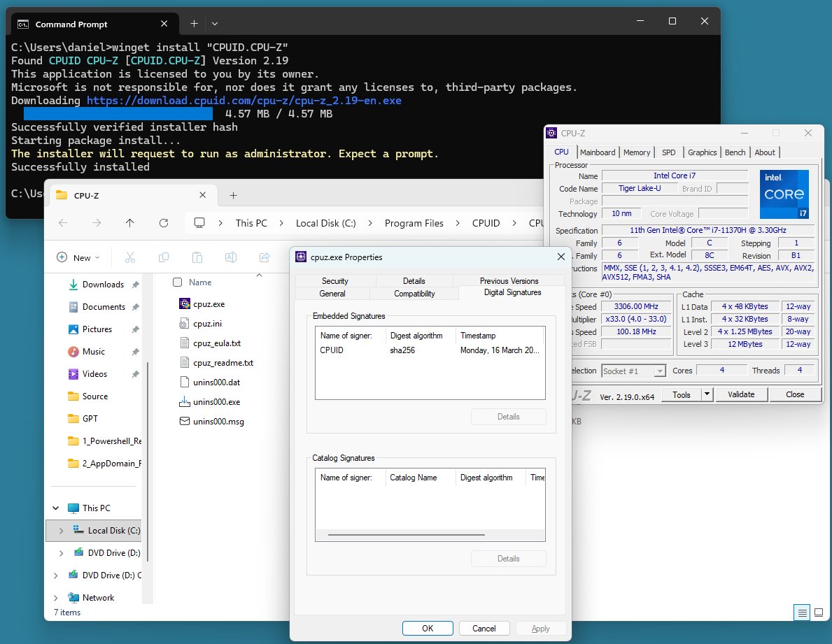Open the Compatibility tab in Properties dialog

pyautogui.click(x=414, y=294)
